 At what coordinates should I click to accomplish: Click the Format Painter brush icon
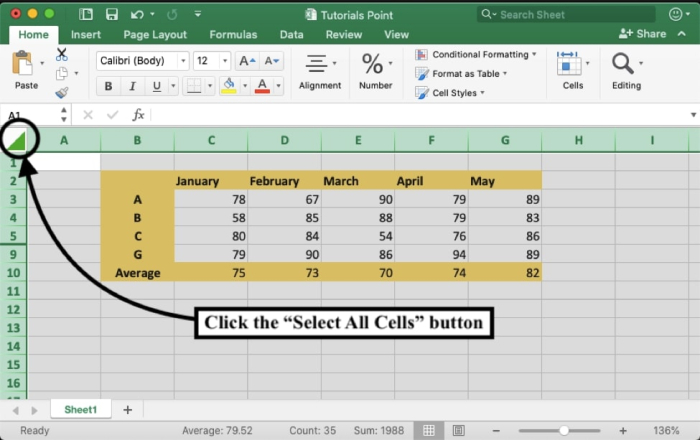click(62, 92)
